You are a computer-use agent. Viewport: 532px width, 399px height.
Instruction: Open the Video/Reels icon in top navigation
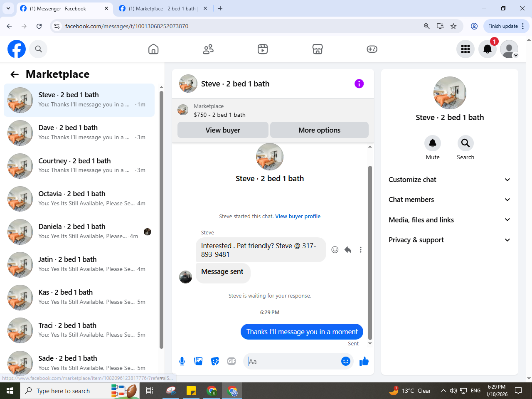coord(263,49)
